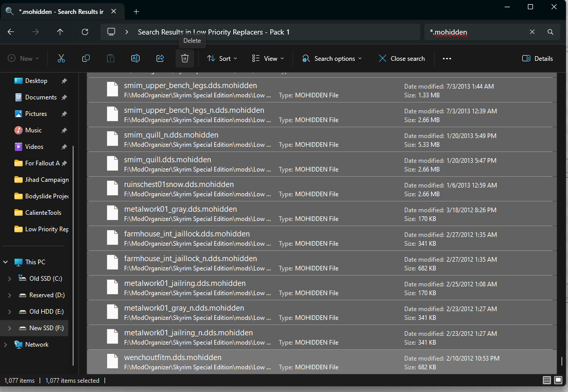Clear the *.mohidden search text
The width and height of the screenshot is (568, 392).
pos(532,32)
